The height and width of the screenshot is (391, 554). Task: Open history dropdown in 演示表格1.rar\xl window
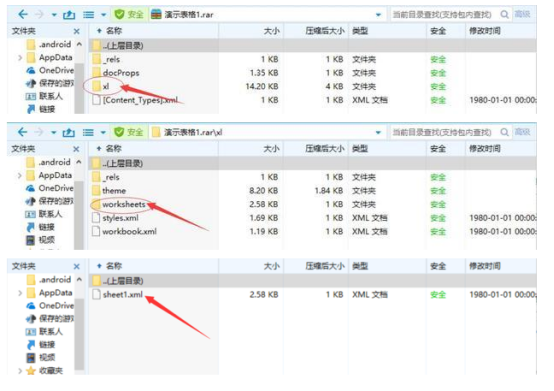click(53, 133)
